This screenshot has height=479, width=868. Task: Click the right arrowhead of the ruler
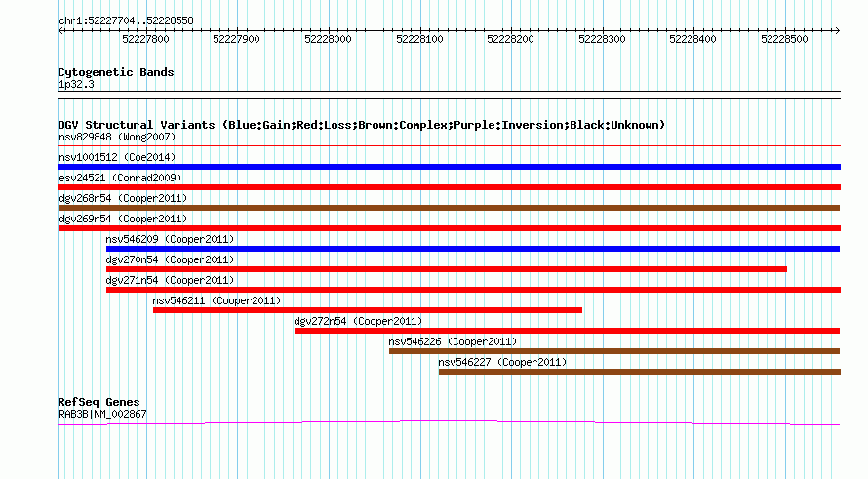coord(837,31)
